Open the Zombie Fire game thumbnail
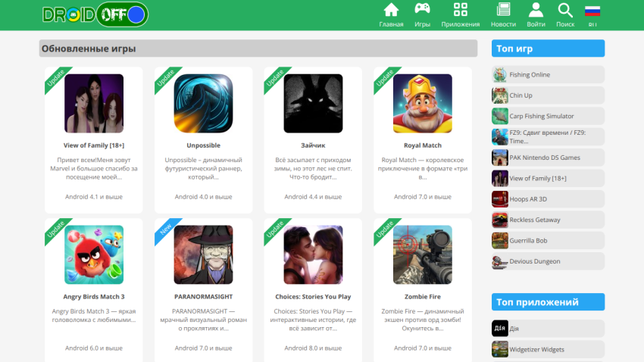Screen dimensions: 644x362 click(423, 254)
